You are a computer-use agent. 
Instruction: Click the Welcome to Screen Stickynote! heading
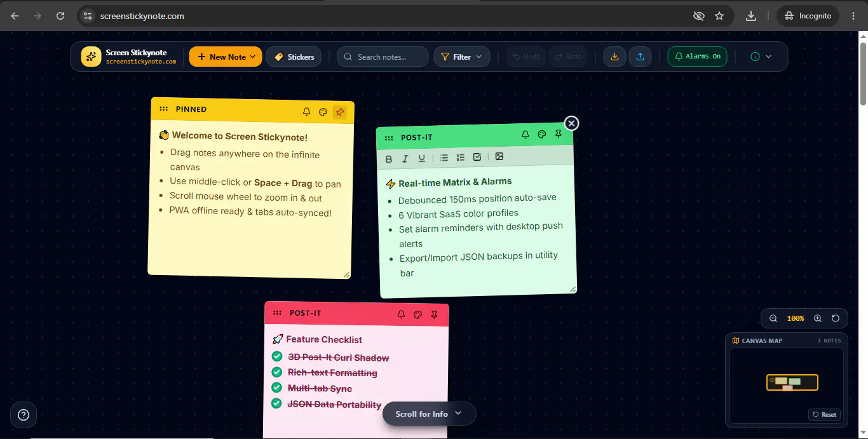pyautogui.click(x=240, y=136)
